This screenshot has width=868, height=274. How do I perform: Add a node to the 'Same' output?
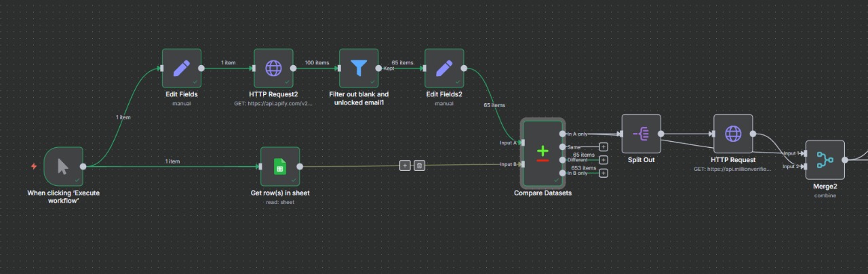click(x=604, y=146)
